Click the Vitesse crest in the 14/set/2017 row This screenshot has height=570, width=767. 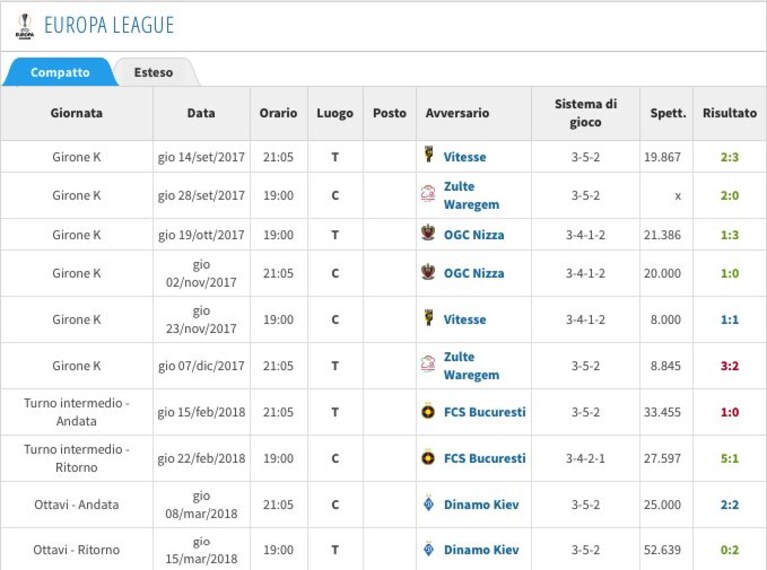coord(429,154)
